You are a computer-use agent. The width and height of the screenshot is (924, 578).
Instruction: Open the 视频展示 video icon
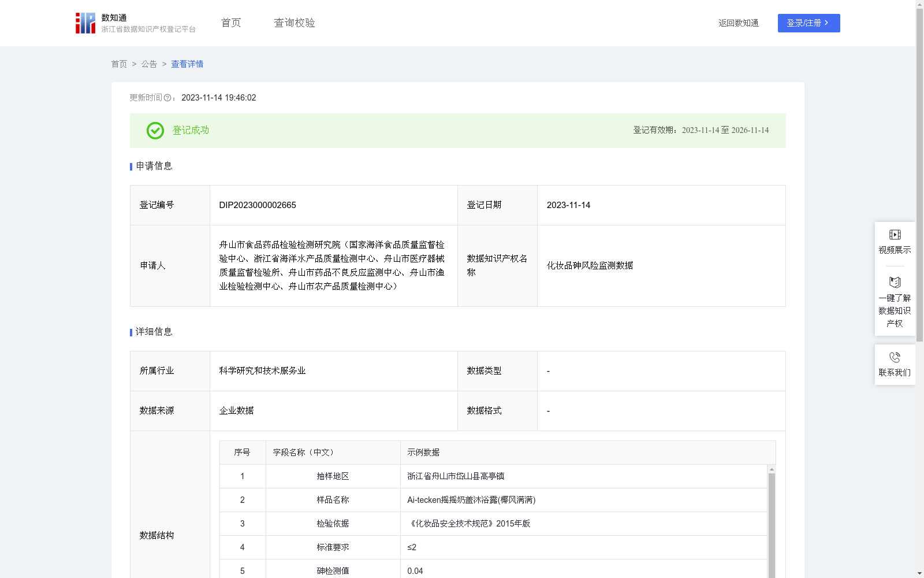click(x=895, y=235)
